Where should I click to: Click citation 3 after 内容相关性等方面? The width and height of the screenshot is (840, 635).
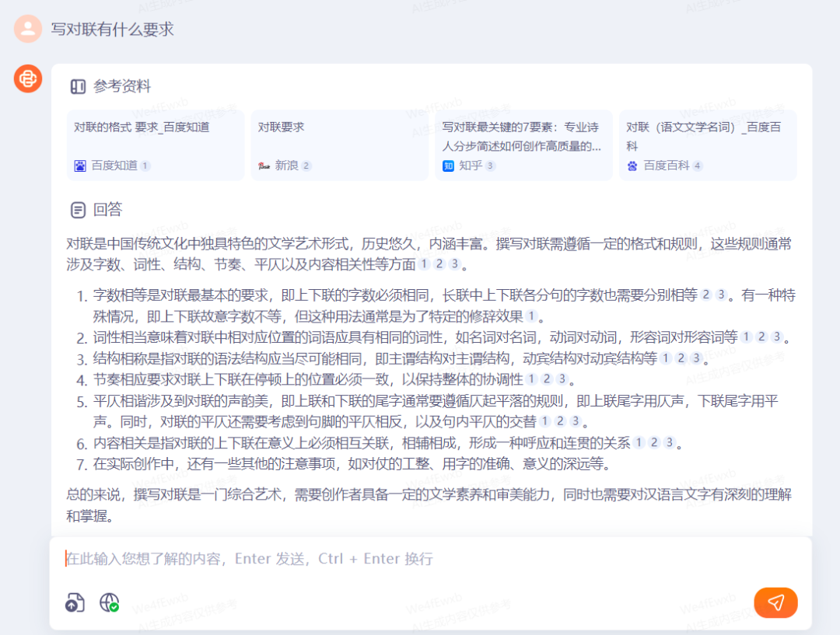click(454, 264)
